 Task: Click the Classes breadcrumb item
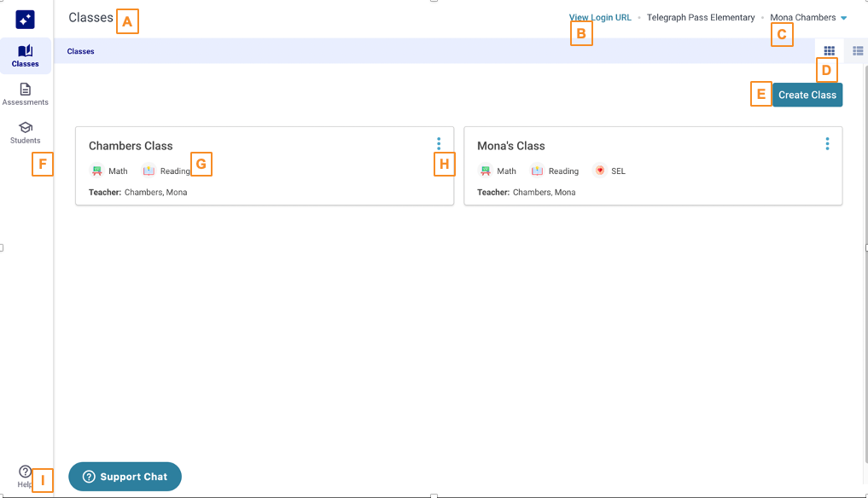click(80, 51)
